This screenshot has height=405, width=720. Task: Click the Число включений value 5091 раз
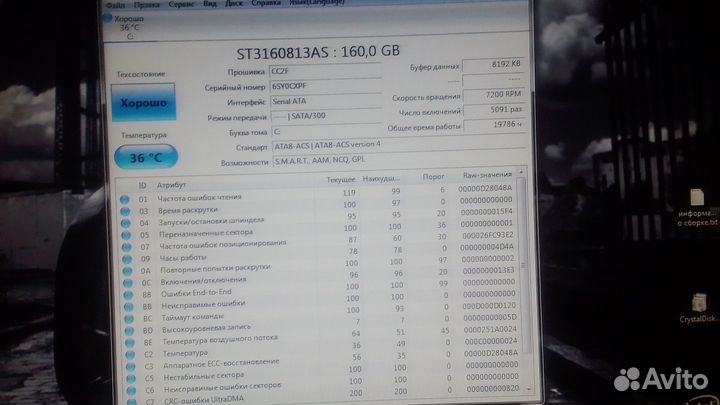(495, 110)
